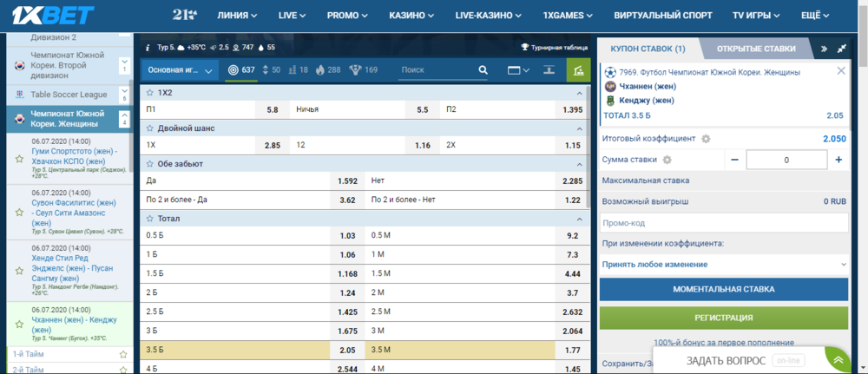Click the green РЕГИСТРАЦИЯ button

click(724, 318)
